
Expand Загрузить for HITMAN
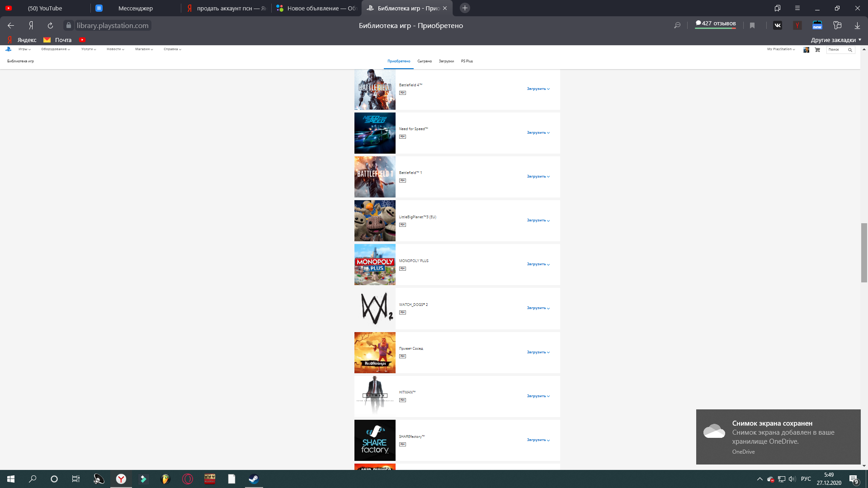(x=538, y=396)
